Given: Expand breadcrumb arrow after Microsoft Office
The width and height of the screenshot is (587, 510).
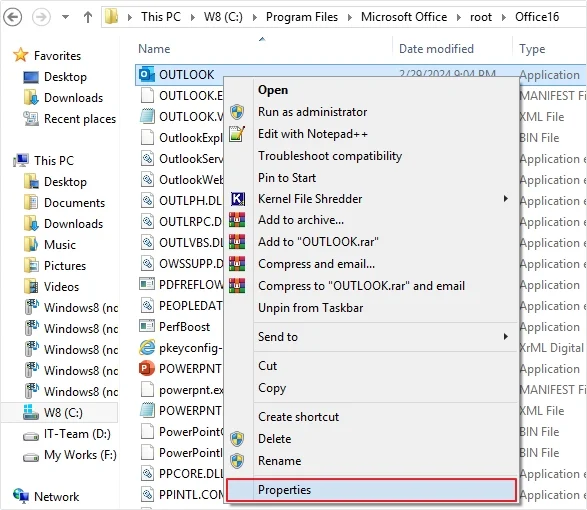Looking at the screenshot, I should 459,17.
